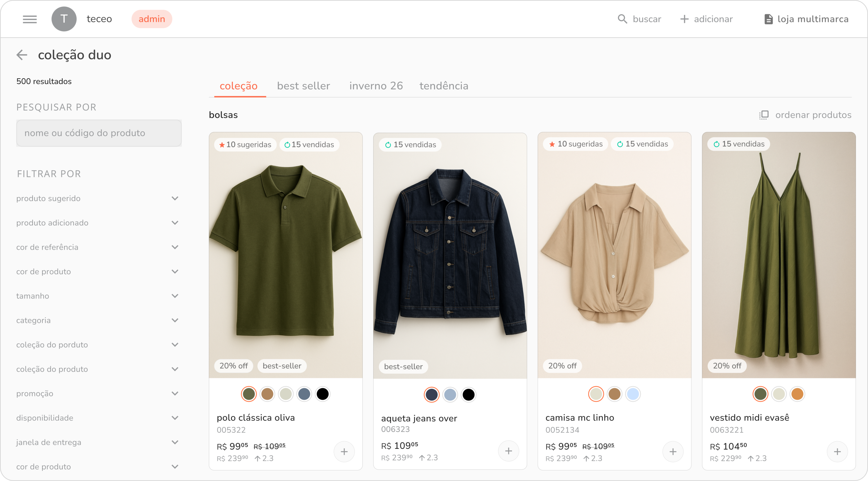The image size is (868, 481).
Task: Click the adicionar plus icon
Action: point(684,19)
